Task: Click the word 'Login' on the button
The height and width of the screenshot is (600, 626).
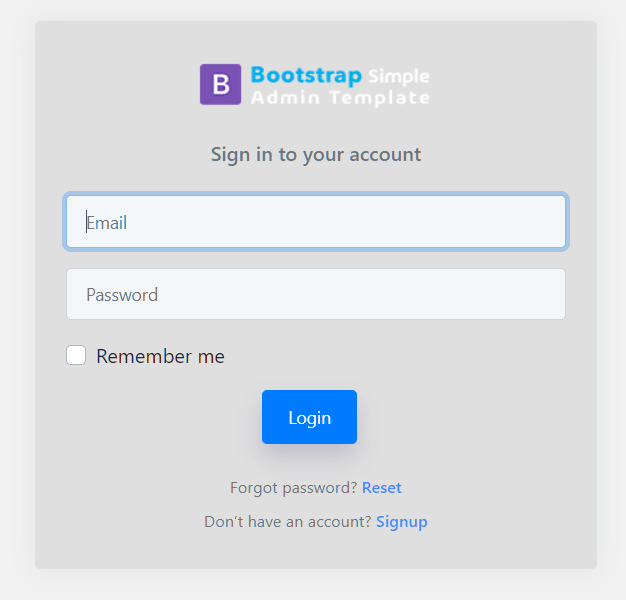Action: pos(309,418)
